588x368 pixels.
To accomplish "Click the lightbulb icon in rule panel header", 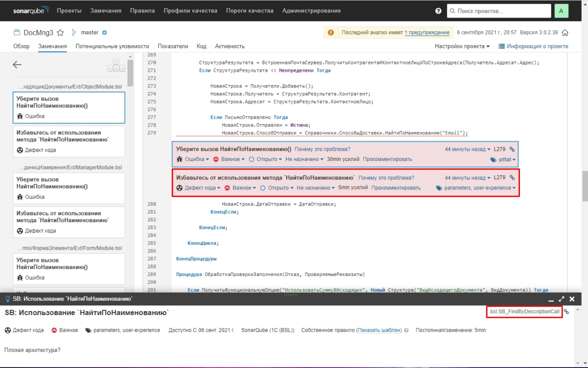I will pos(7,299).
